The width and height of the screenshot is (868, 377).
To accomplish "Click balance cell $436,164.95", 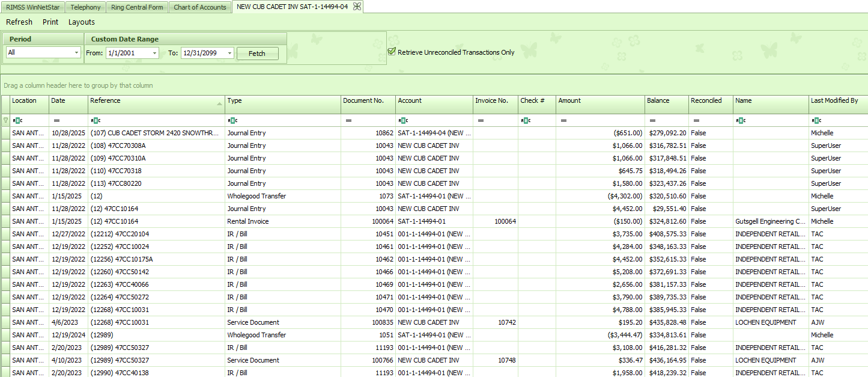I will click(x=667, y=360).
